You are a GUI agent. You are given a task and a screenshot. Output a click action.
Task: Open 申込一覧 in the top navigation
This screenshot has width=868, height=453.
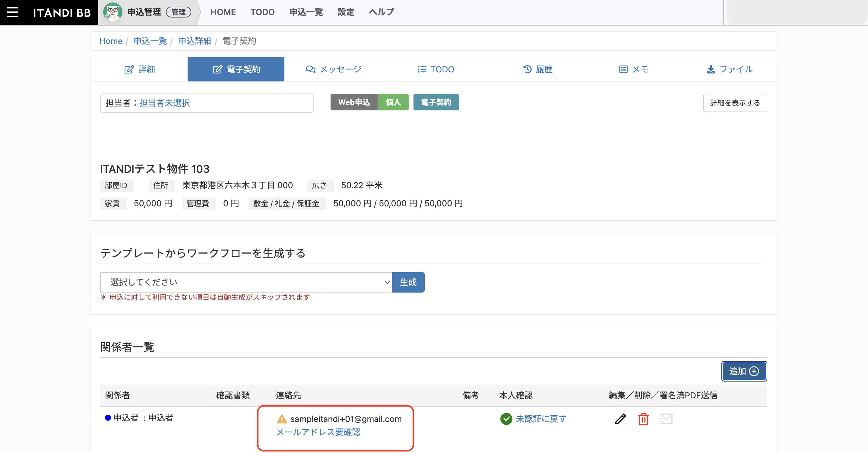pyautogui.click(x=306, y=12)
